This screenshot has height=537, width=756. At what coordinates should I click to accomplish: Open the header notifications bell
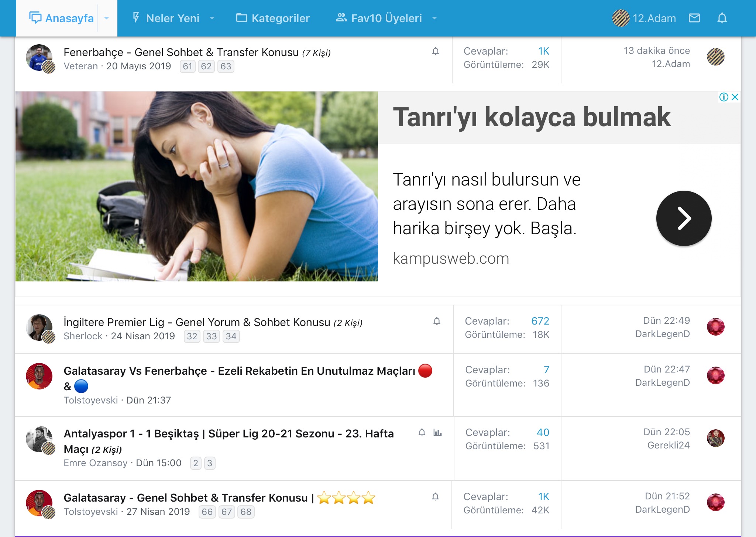tap(722, 18)
